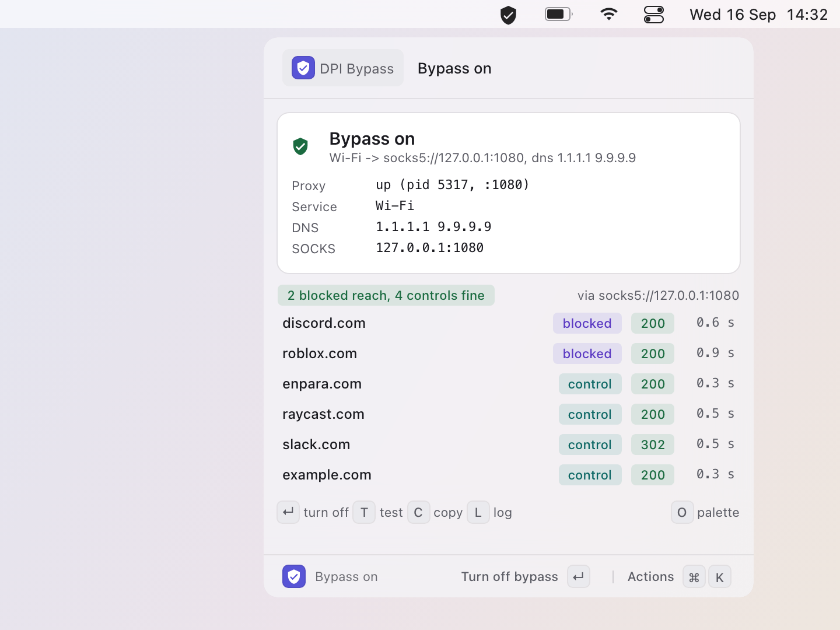Select the Bypass on card heading
Image resolution: width=840 pixels, height=630 pixels.
pos(372,139)
